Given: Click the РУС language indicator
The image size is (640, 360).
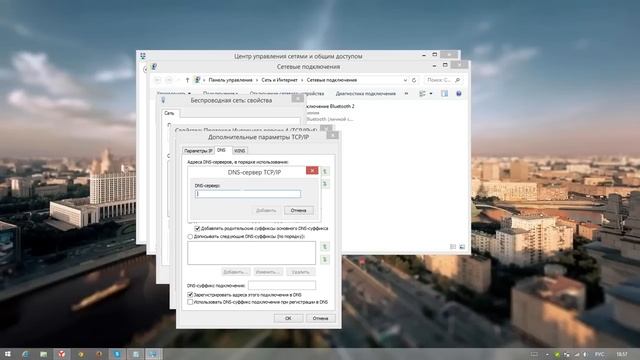Looking at the screenshot, I should tap(600, 354).
